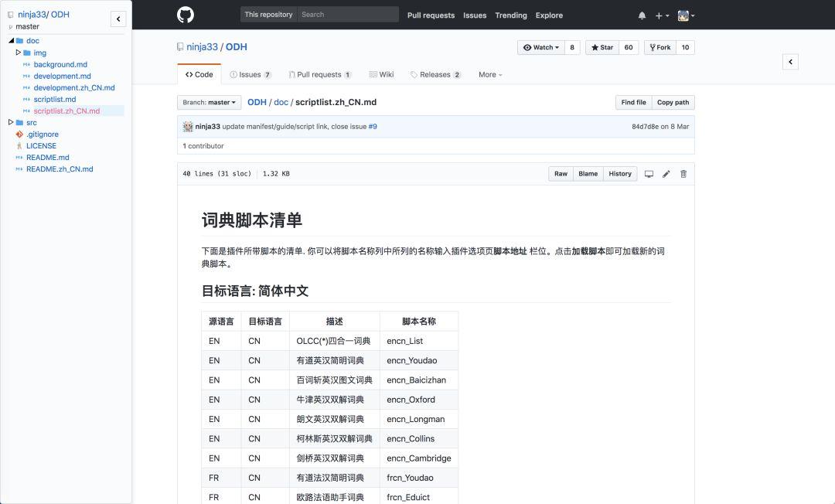Collapse the file tree sidebar arrow
Viewport: 835px width, 504px height.
(118, 19)
